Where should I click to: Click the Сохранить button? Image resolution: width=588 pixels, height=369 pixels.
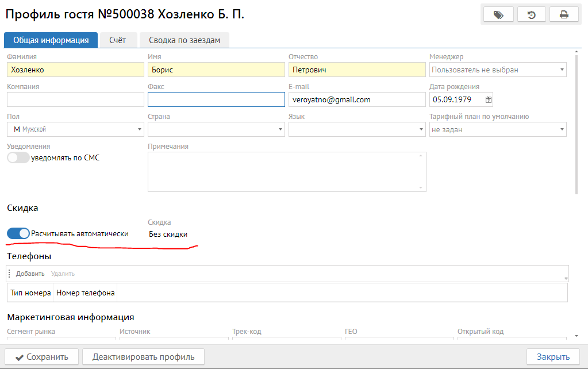[41, 357]
